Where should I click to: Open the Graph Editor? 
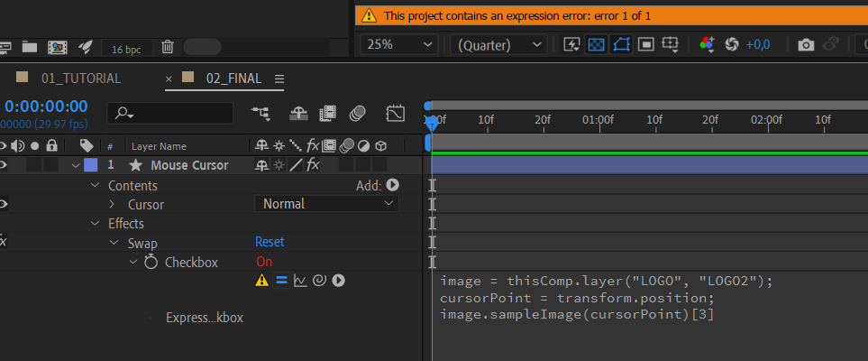(x=396, y=113)
